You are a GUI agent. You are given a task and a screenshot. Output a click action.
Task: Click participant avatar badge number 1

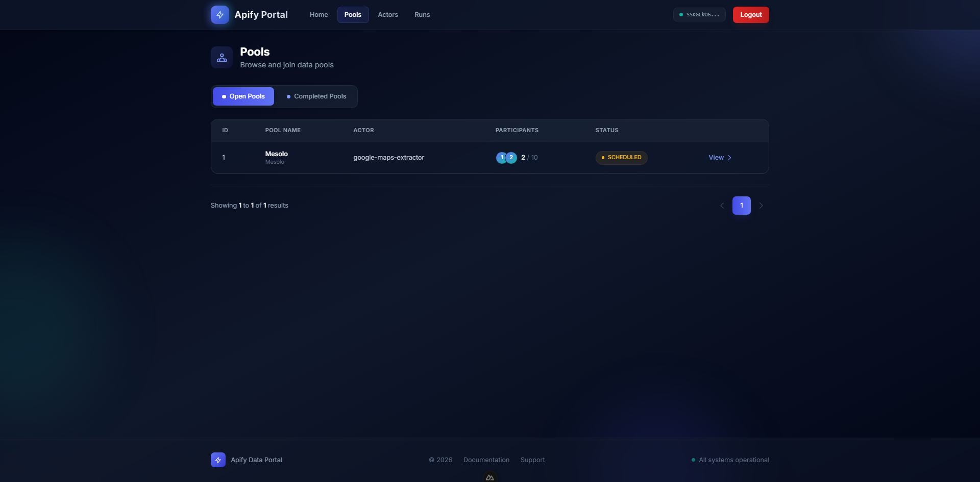click(501, 158)
